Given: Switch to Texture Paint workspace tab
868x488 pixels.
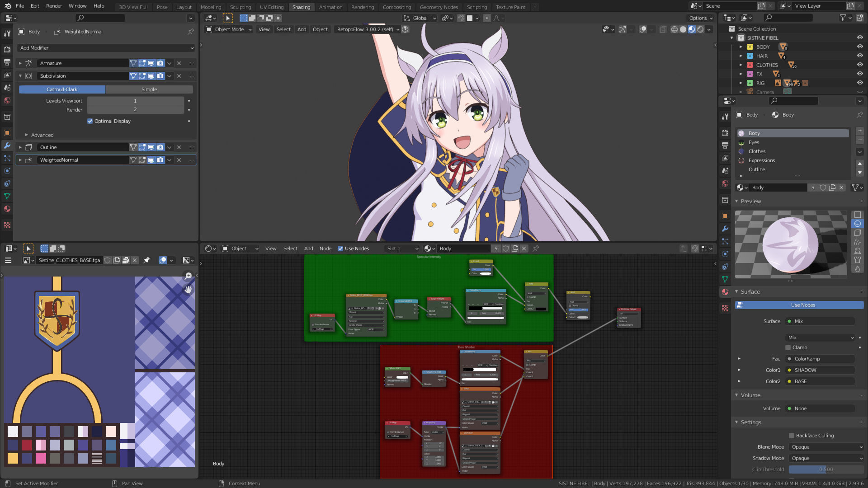Looking at the screenshot, I should pos(510,7).
